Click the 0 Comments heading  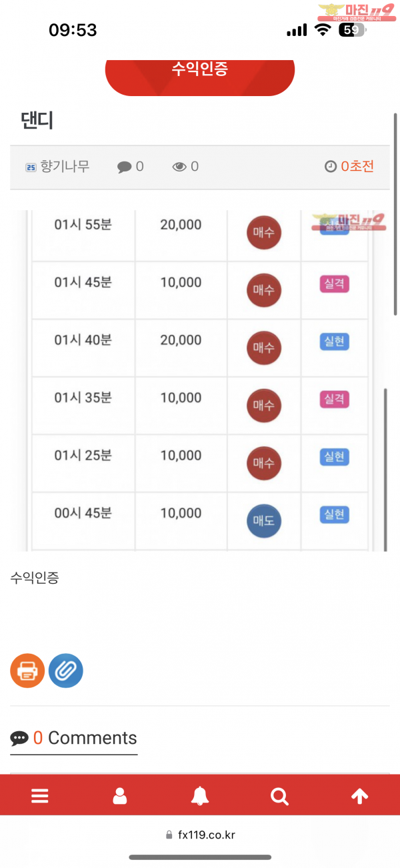coord(74,738)
